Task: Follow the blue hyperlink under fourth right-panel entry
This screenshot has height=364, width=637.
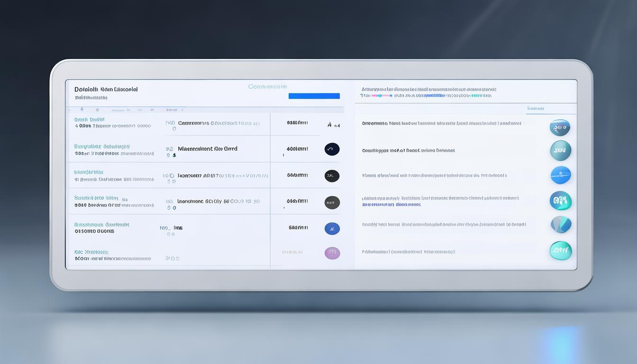Action: pyautogui.click(x=391, y=205)
